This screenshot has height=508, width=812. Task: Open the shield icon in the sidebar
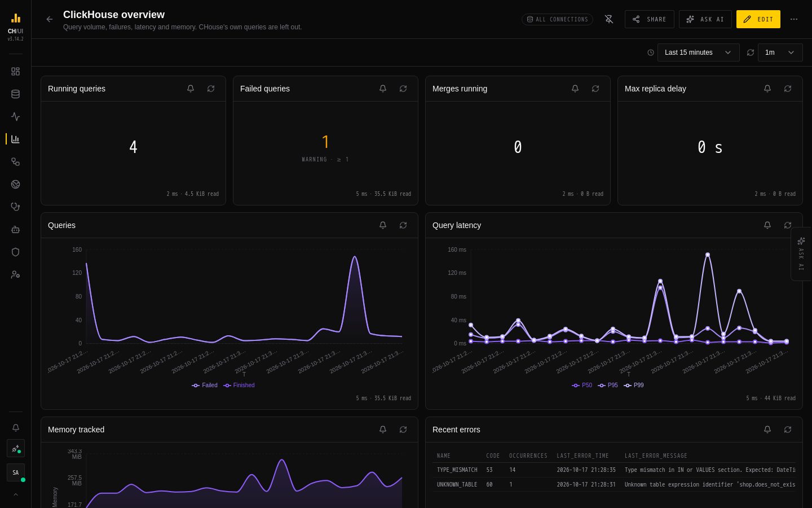tap(15, 252)
